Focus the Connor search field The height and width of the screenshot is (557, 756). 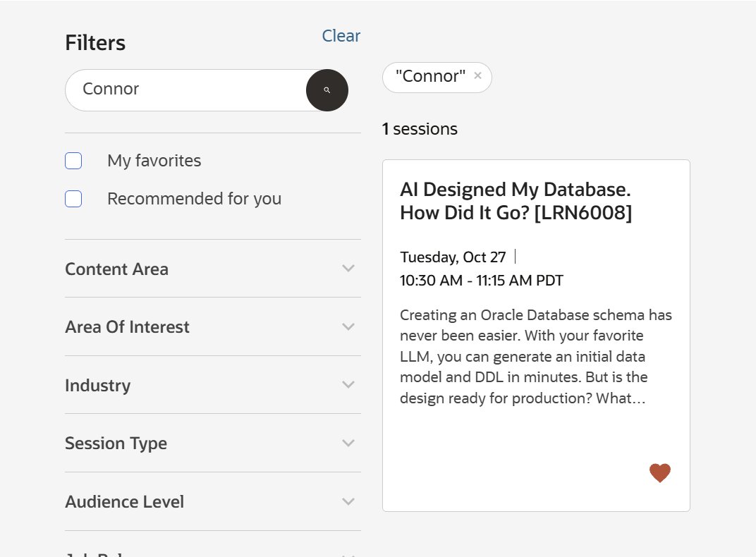tap(185, 90)
